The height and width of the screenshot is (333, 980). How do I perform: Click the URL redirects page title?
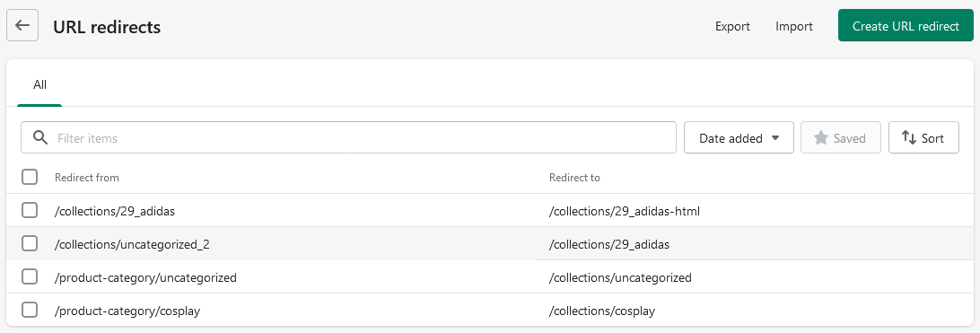click(107, 27)
